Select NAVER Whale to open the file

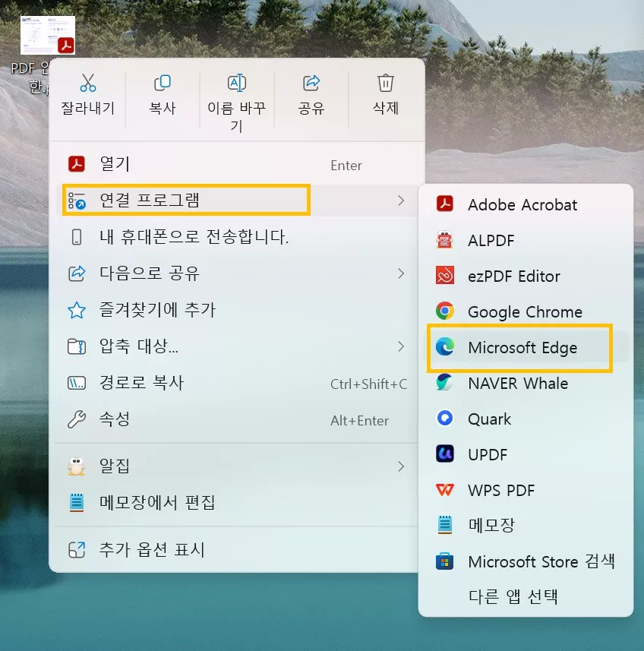coord(517,384)
